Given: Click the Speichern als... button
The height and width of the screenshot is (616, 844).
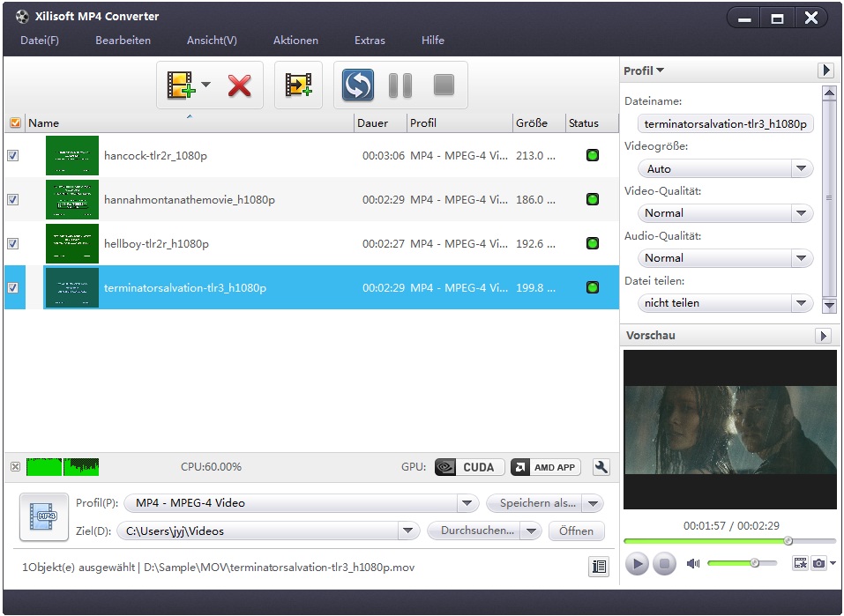Looking at the screenshot, I should [x=534, y=503].
